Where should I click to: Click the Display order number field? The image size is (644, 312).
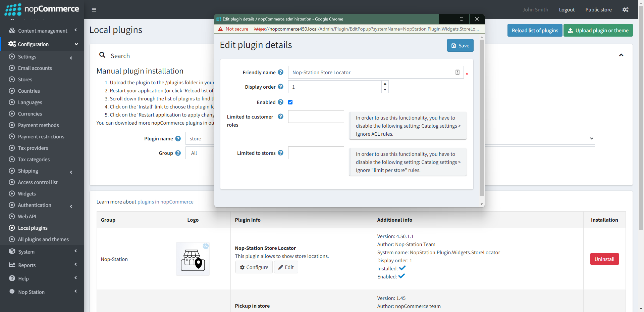(335, 87)
